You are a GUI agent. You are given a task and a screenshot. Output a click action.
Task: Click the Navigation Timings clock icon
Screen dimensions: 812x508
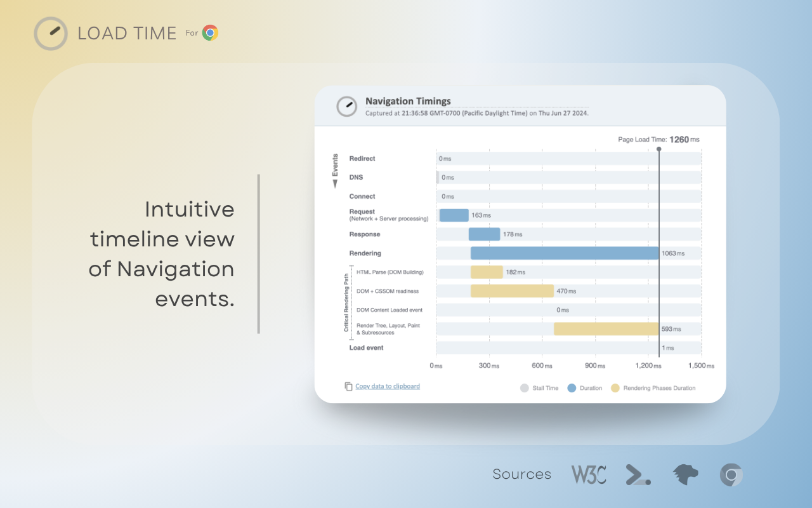click(347, 106)
